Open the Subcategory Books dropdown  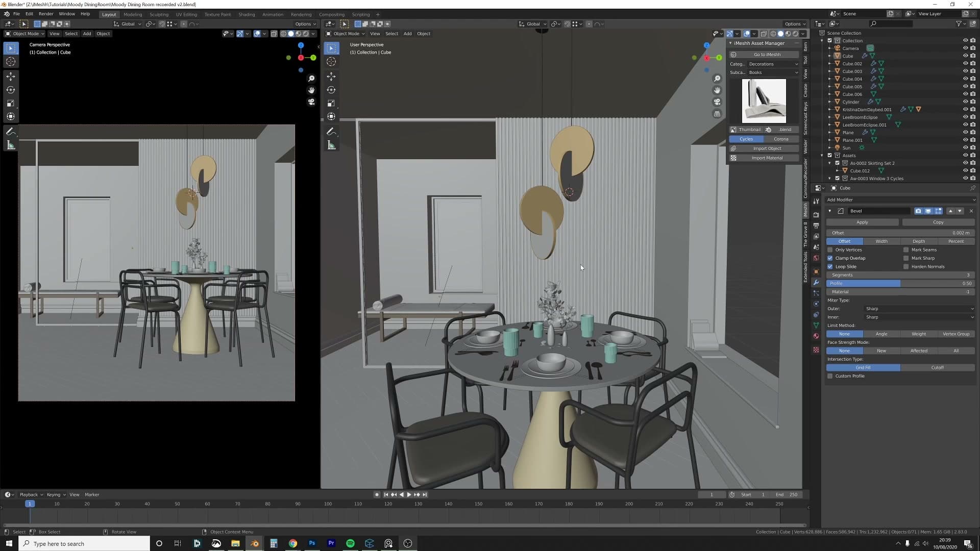click(x=773, y=72)
